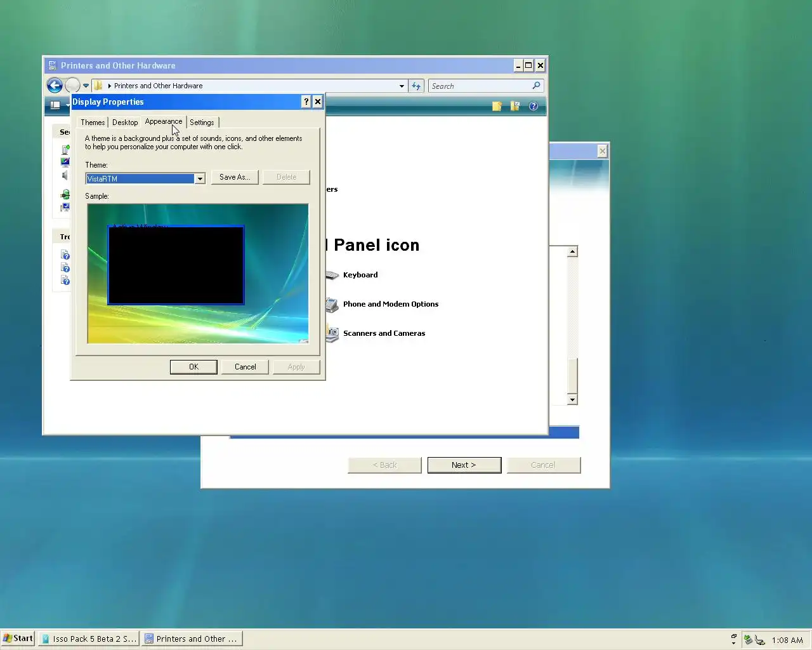Click the new folder toolbar icon

coord(497,106)
